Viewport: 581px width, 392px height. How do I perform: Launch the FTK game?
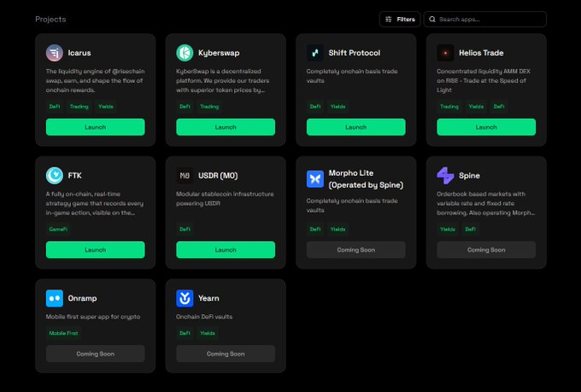click(x=95, y=249)
